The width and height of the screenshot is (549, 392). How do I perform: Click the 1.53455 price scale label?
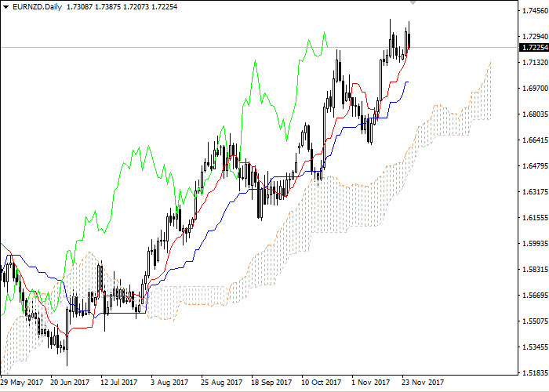click(x=535, y=347)
